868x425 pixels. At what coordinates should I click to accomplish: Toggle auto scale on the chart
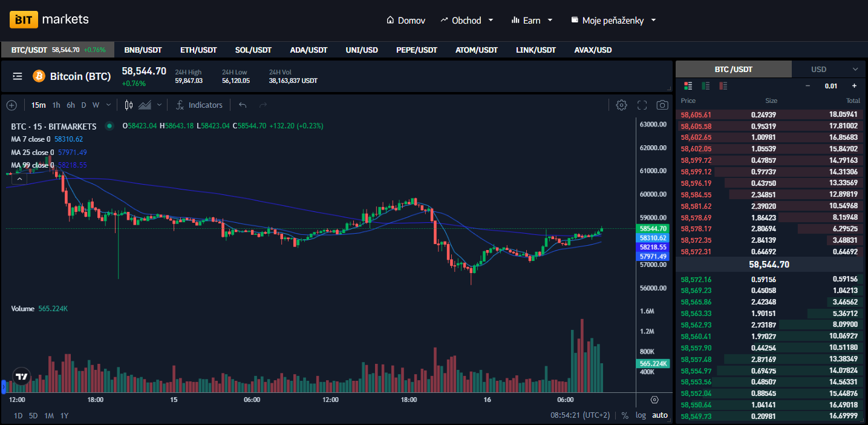[660, 415]
